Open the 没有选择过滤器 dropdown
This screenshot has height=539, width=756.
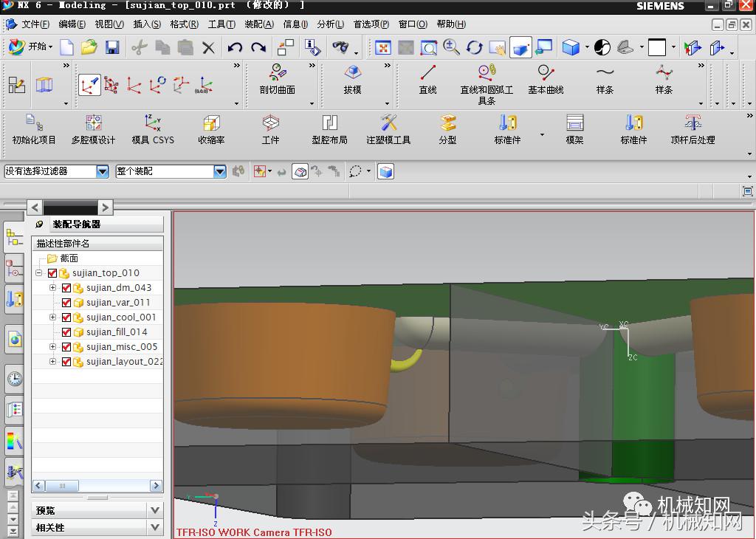(x=103, y=171)
